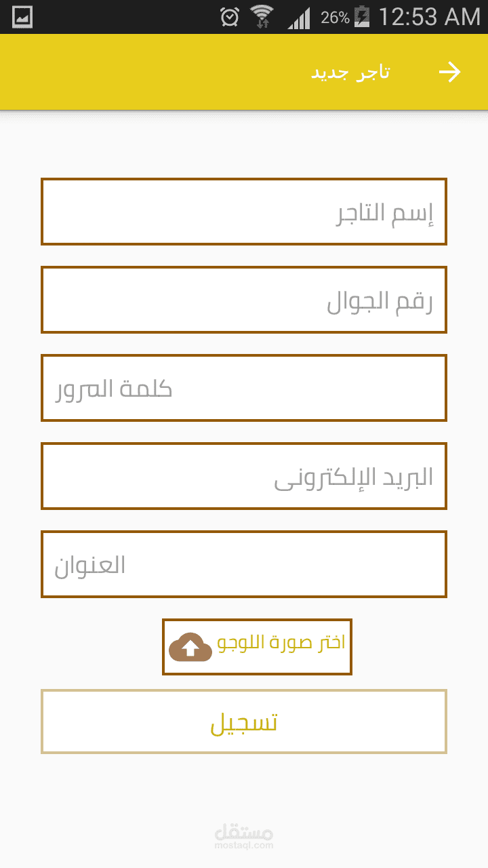Viewport: 488px width, 868px height.
Task: Click the cloud upload icon
Action: [x=190, y=647]
